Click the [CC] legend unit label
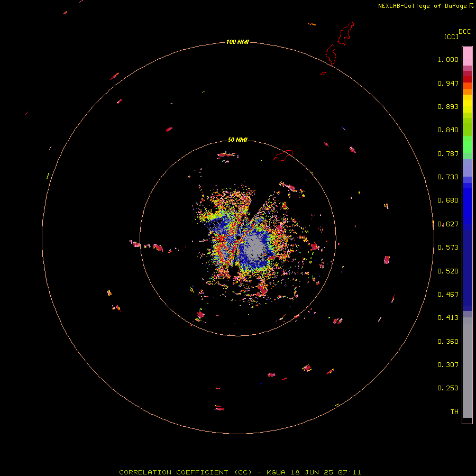 451,36
